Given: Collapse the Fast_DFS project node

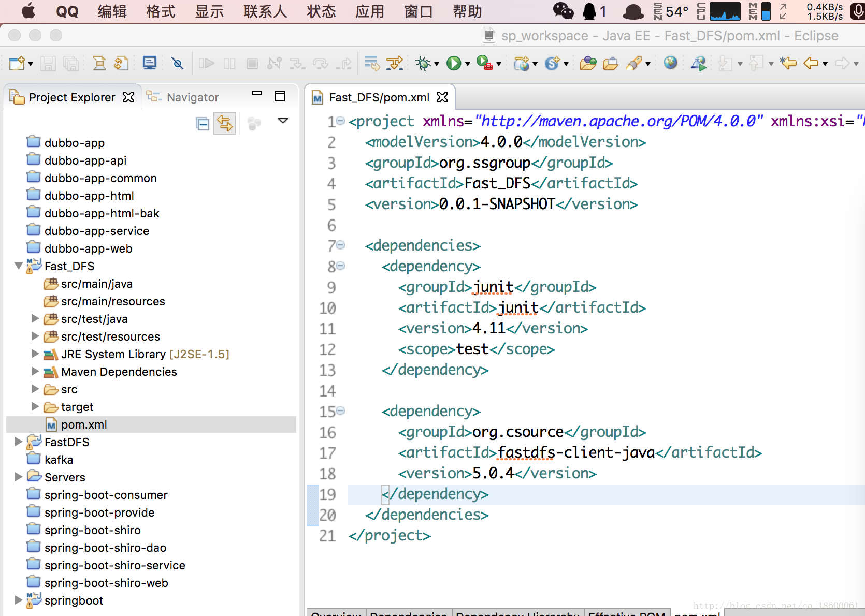Looking at the screenshot, I should click(19, 266).
